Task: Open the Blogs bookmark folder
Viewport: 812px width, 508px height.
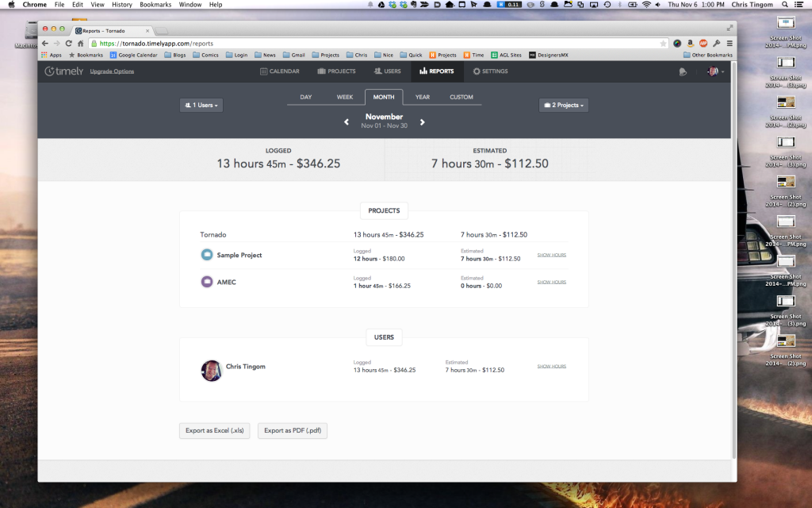Action: click(175, 55)
